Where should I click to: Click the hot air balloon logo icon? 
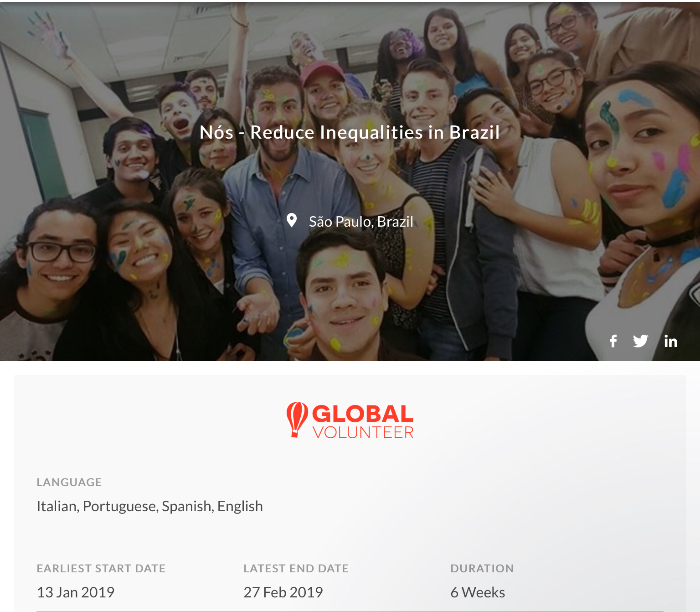click(297, 420)
